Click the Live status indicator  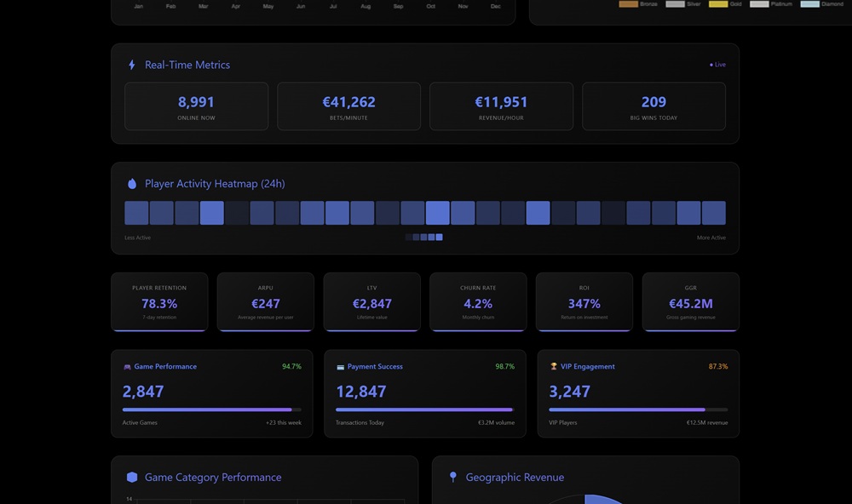[717, 65]
